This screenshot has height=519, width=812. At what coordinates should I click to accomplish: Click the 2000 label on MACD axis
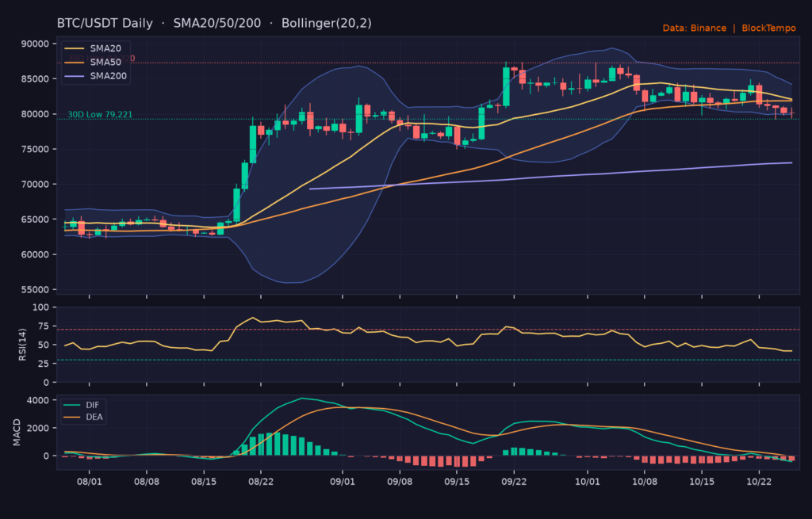[38, 428]
